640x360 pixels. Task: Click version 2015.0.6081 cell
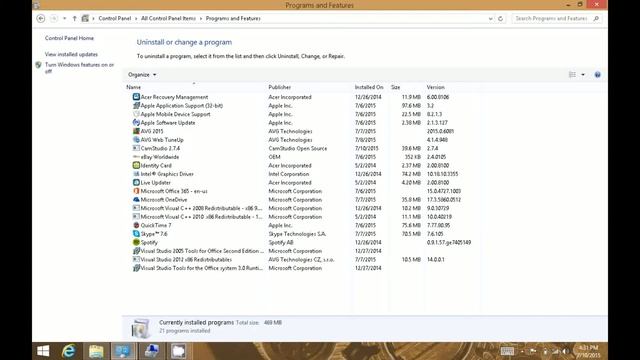440,131
